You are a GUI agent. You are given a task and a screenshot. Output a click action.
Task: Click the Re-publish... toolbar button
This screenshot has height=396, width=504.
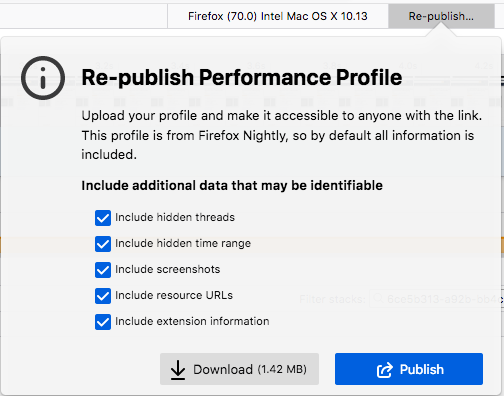tap(441, 16)
